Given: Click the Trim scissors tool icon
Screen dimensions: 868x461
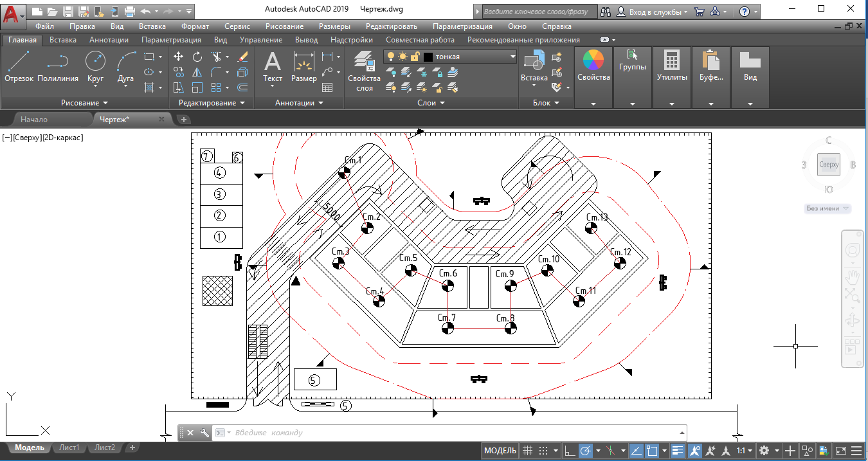Looking at the screenshot, I should click(x=217, y=57).
